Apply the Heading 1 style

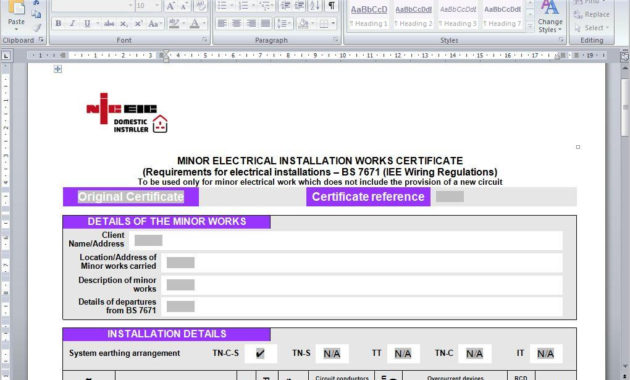pos(369,16)
